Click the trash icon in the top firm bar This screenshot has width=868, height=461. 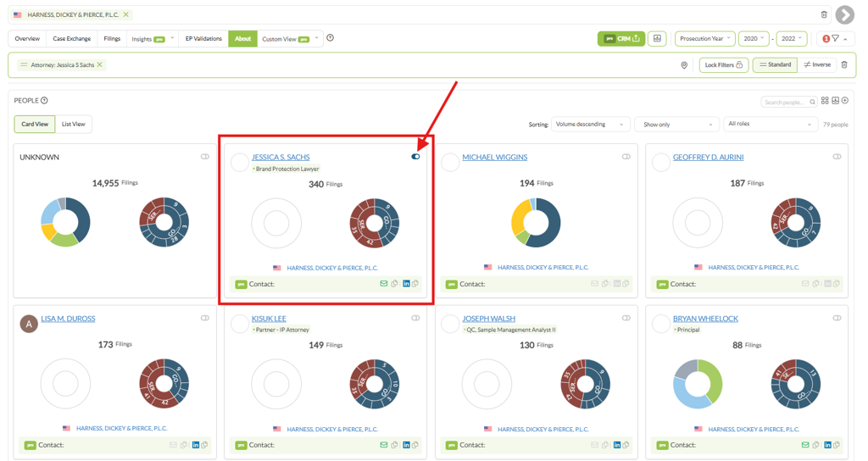(824, 15)
